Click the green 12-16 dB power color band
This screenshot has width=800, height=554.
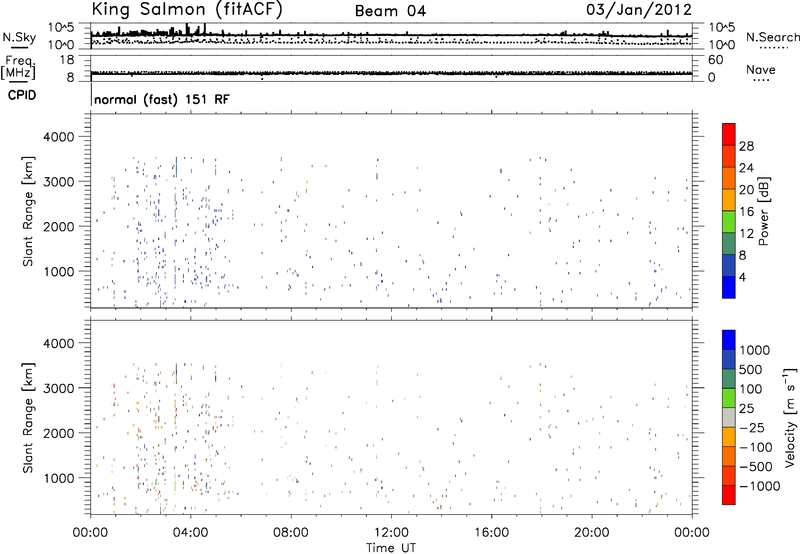(x=729, y=222)
